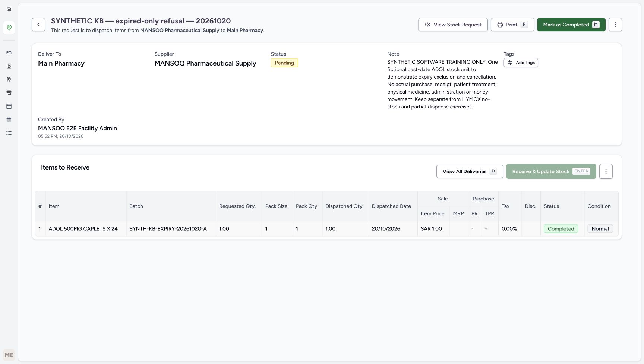Open the store shop icon in sidebar
This screenshot has height=364, width=644.
coord(9,93)
